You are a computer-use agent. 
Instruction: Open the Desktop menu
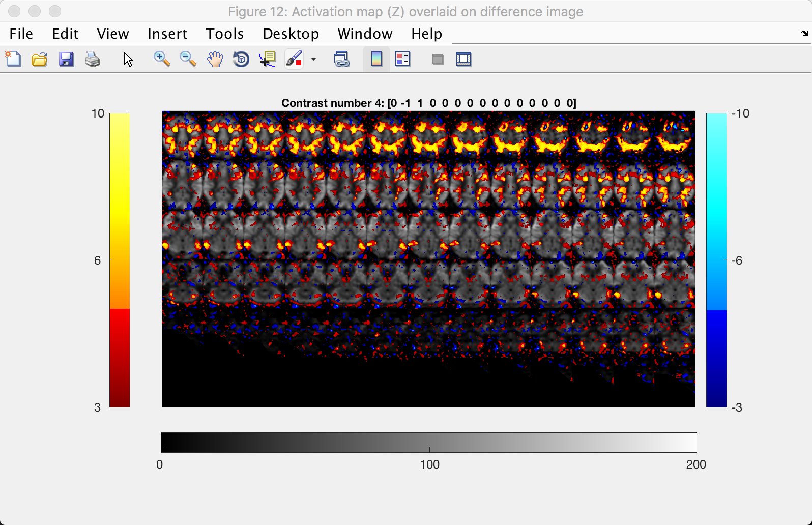point(291,34)
